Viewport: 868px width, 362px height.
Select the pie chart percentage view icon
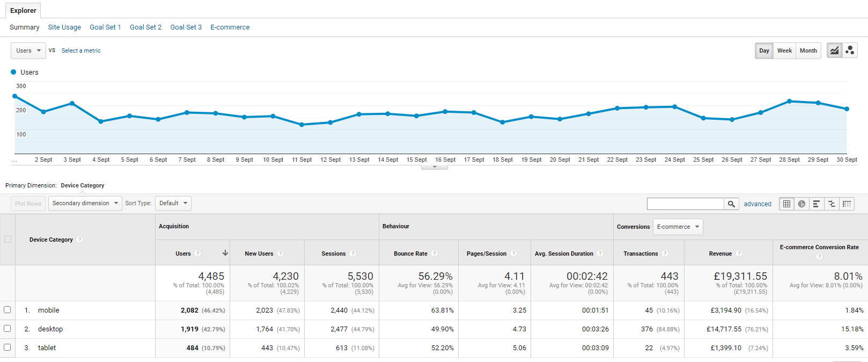coord(801,204)
